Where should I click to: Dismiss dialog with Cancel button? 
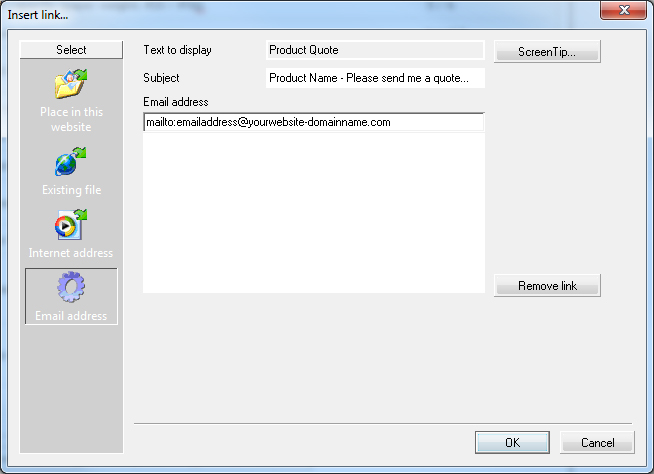click(x=597, y=443)
